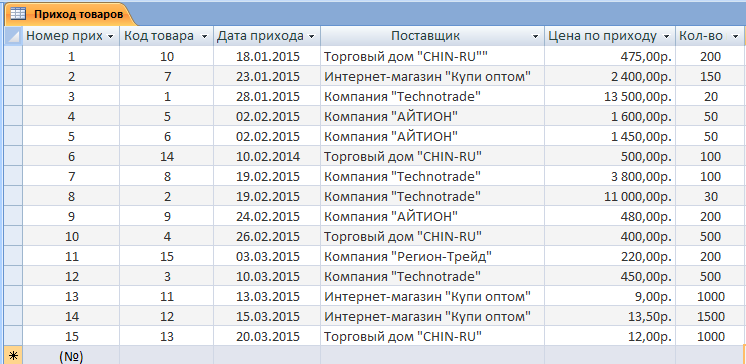
Task: Select the Цена по приходу column header
Action: (609, 36)
